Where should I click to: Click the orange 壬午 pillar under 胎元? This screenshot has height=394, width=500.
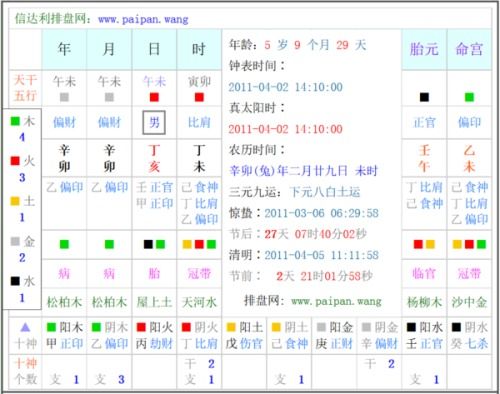(x=424, y=158)
